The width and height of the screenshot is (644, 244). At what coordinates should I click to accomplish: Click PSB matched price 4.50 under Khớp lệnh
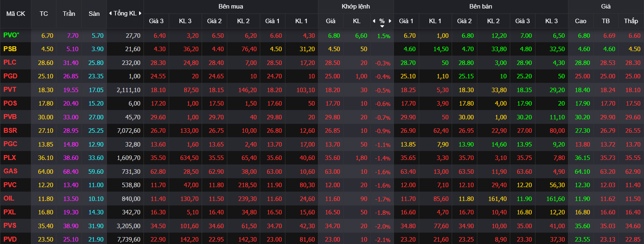click(334, 49)
